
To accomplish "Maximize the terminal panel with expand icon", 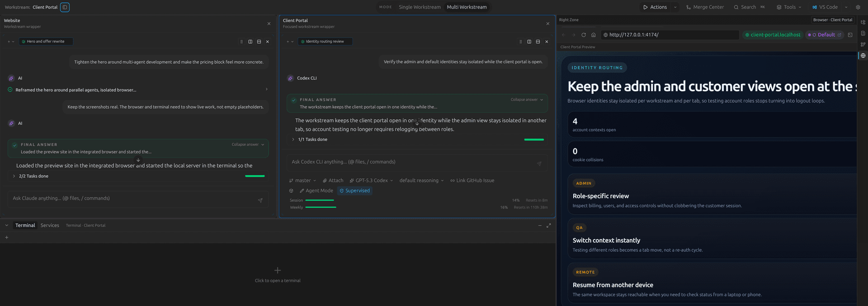I will (548, 225).
